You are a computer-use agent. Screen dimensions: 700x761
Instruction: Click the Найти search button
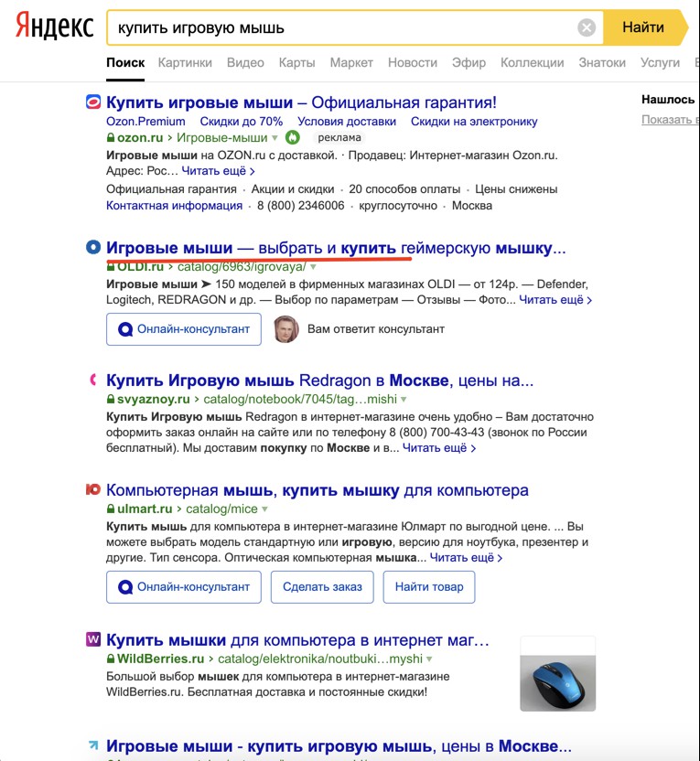pos(645,27)
